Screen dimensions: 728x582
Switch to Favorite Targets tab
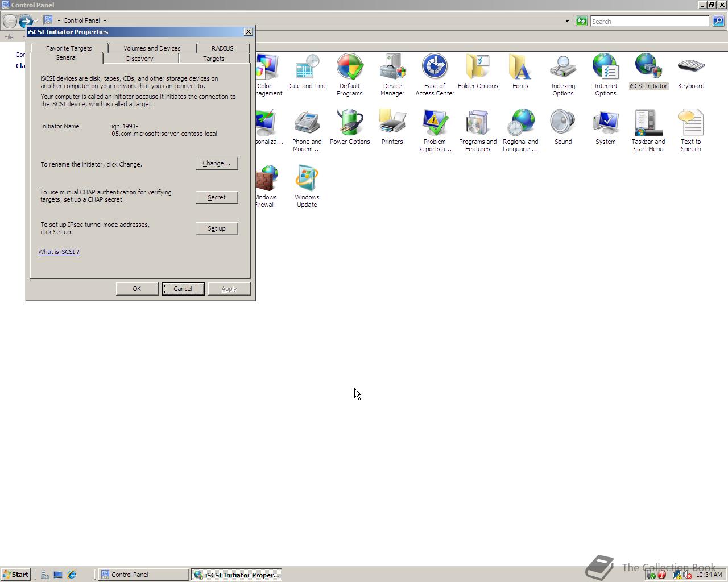point(69,48)
